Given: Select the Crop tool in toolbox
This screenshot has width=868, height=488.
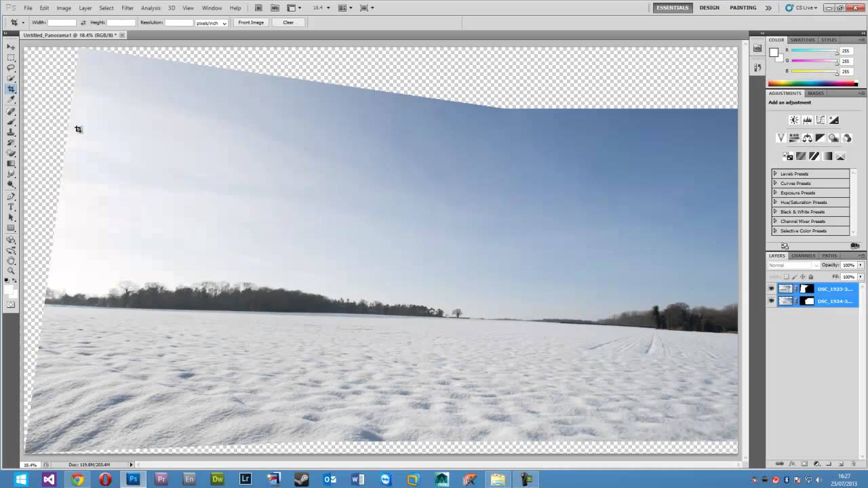Looking at the screenshot, I should pos(11,89).
